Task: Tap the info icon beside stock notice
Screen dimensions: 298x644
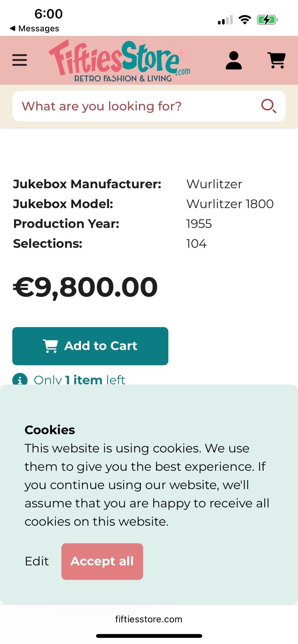Action: [20, 380]
